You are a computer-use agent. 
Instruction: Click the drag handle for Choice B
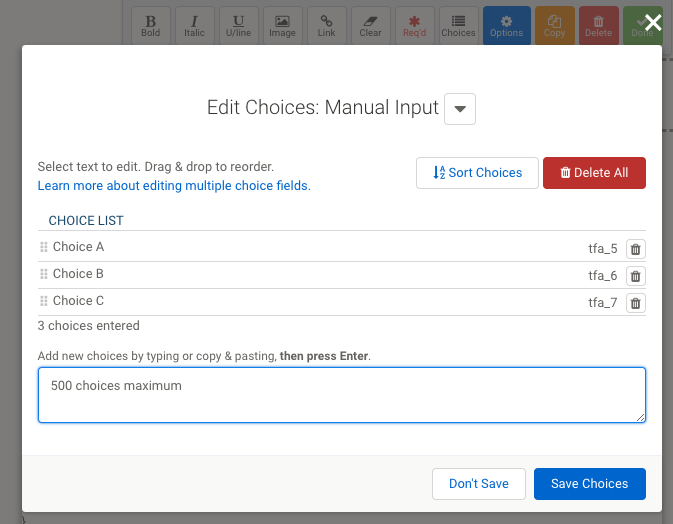[44, 274]
